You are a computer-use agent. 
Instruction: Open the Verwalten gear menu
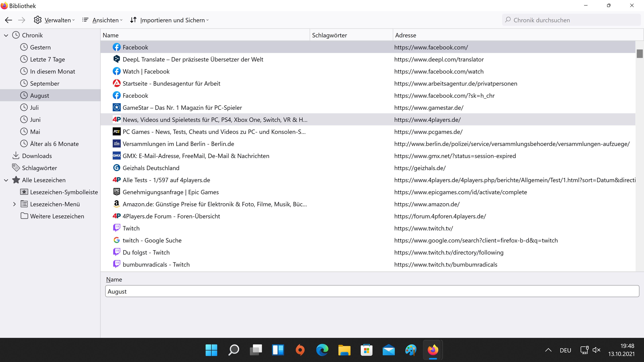(54, 20)
